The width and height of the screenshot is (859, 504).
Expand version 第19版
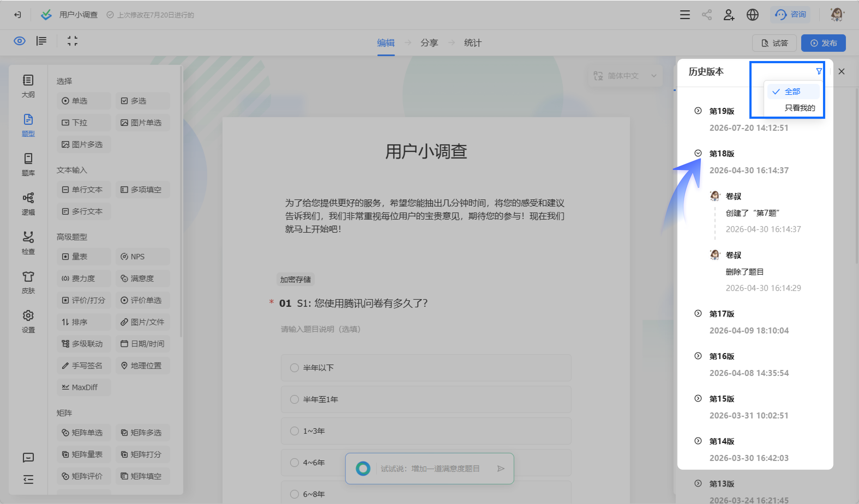coord(698,111)
